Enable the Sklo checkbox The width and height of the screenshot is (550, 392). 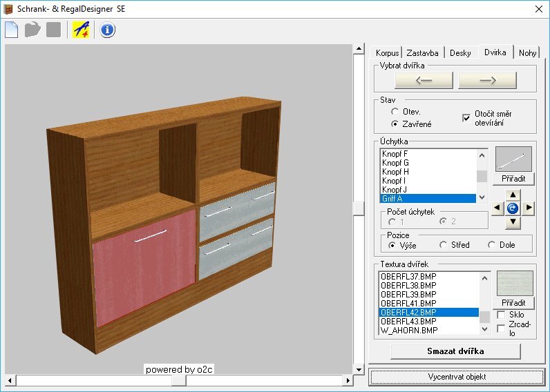[501, 315]
